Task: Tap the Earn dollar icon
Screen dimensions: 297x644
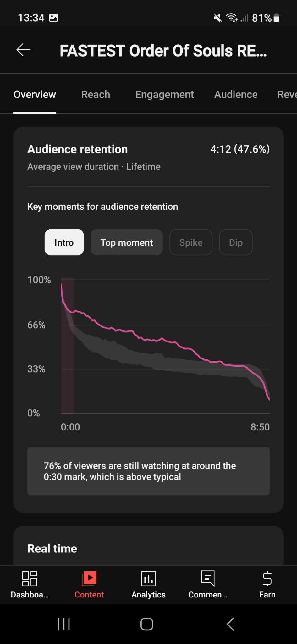Action: coord(267,579)
